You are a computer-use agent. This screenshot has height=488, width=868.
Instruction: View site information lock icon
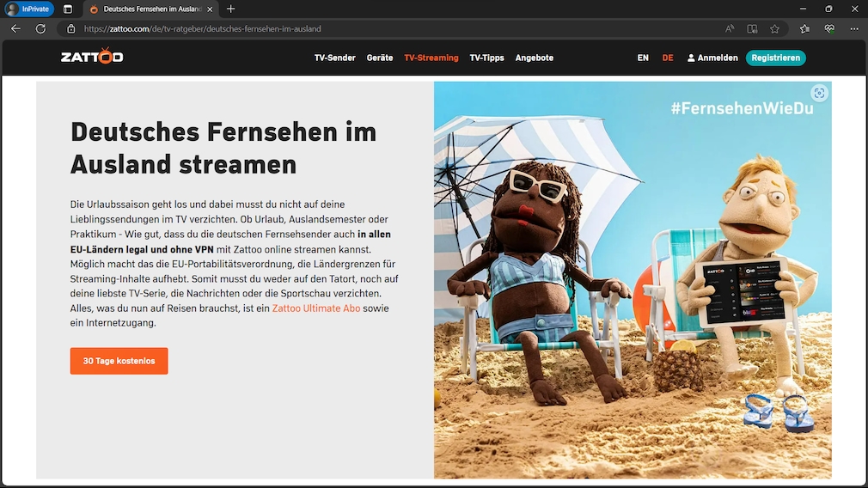(x=70, y=28)
